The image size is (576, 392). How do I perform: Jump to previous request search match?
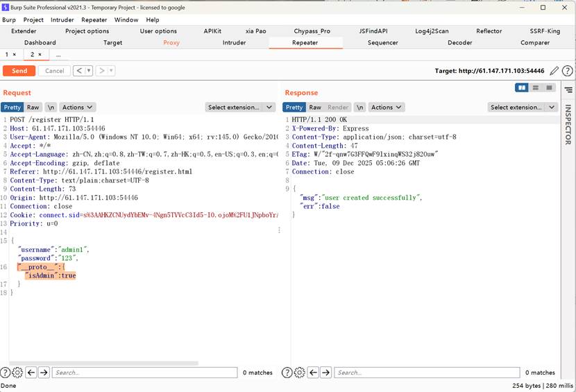(x=31, y=373)
